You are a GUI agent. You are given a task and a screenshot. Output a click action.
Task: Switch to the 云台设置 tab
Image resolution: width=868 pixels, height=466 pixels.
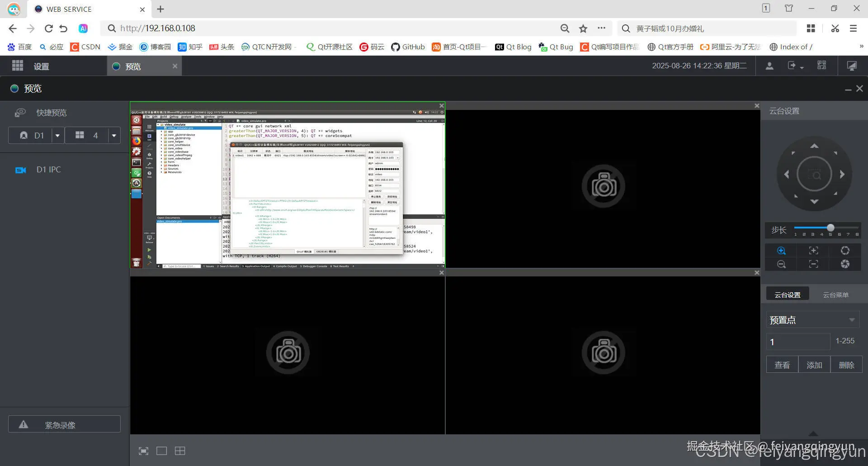point(788,295)
